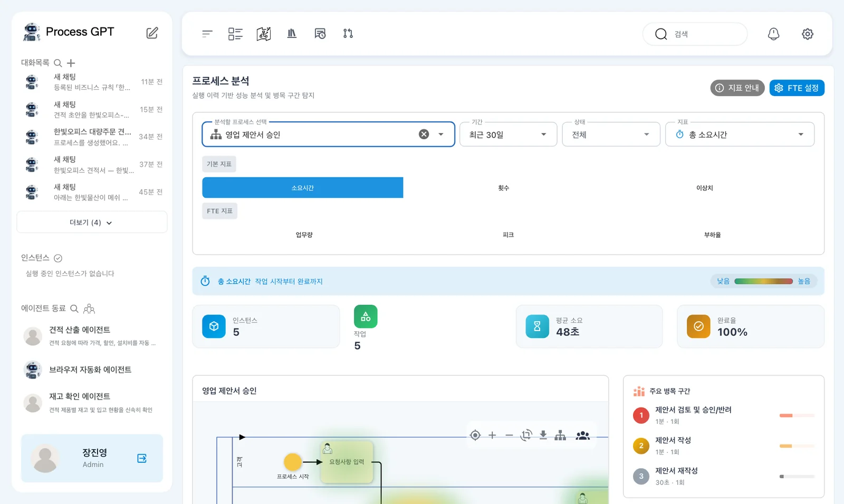Click progress bar for 제안서 재작성 bottleneck
The height and width of the screenshot is (504, 844).
797,477
